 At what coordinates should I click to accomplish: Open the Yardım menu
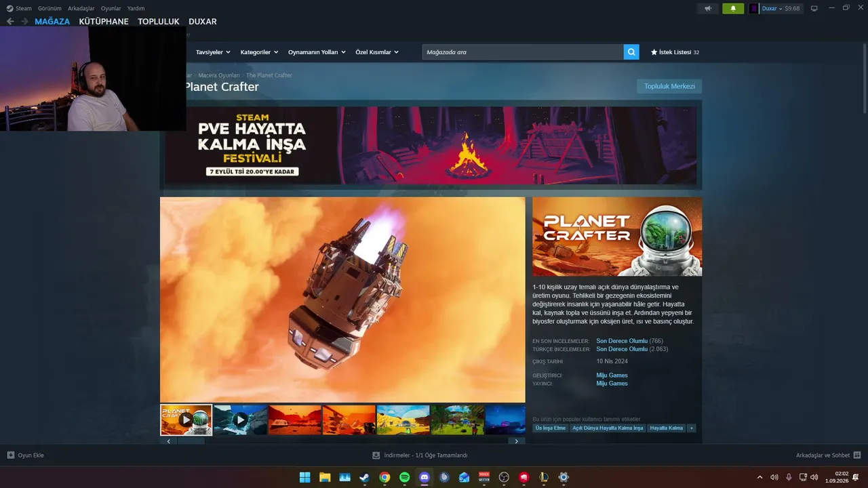point(136,9)
